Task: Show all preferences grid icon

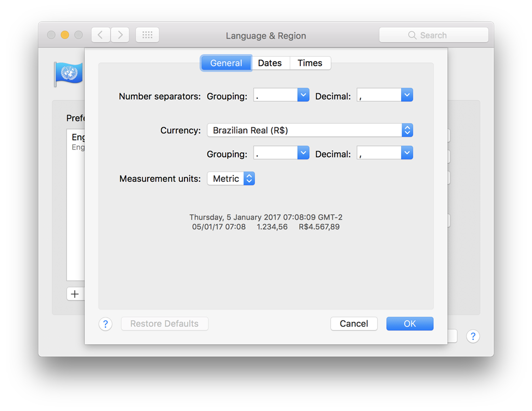Action: [147, 35]
